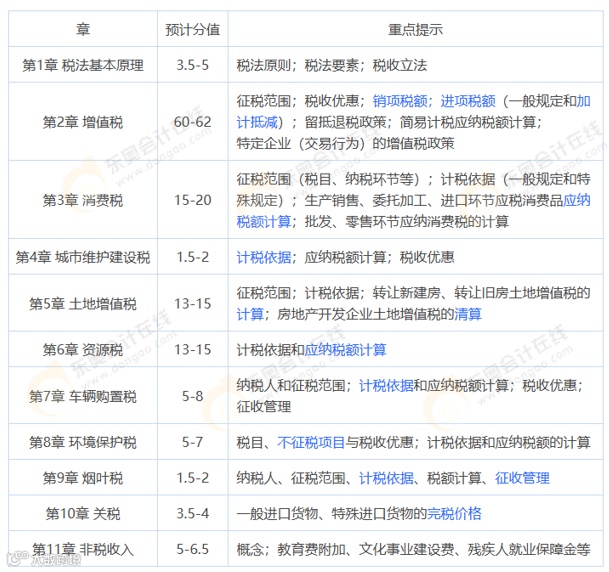Open the 清算 link

(x=468, y=314)
